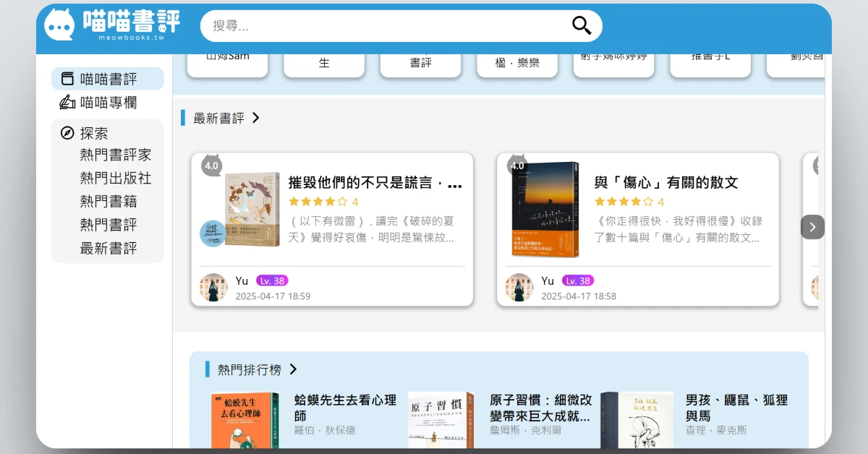The width and height of the screenshot is (868, 454).
Task: Open reviewer card 楹．樂樂
Action: tap(517, 65)
